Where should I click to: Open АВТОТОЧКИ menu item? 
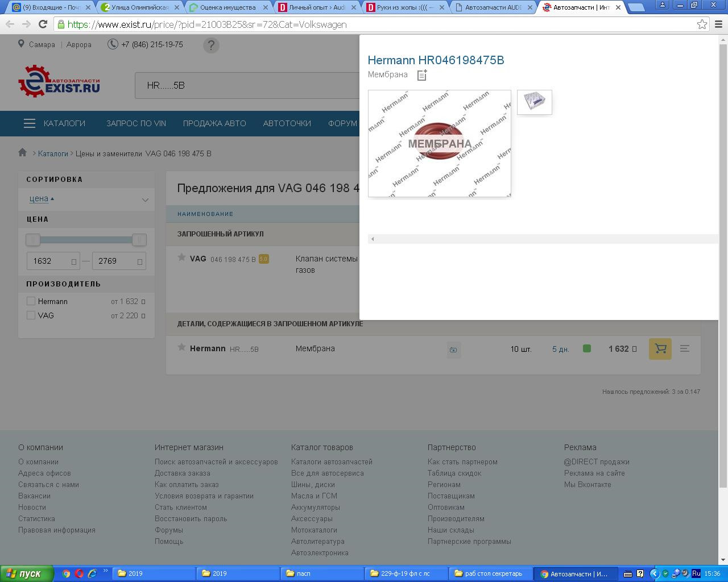pos(287,123)
